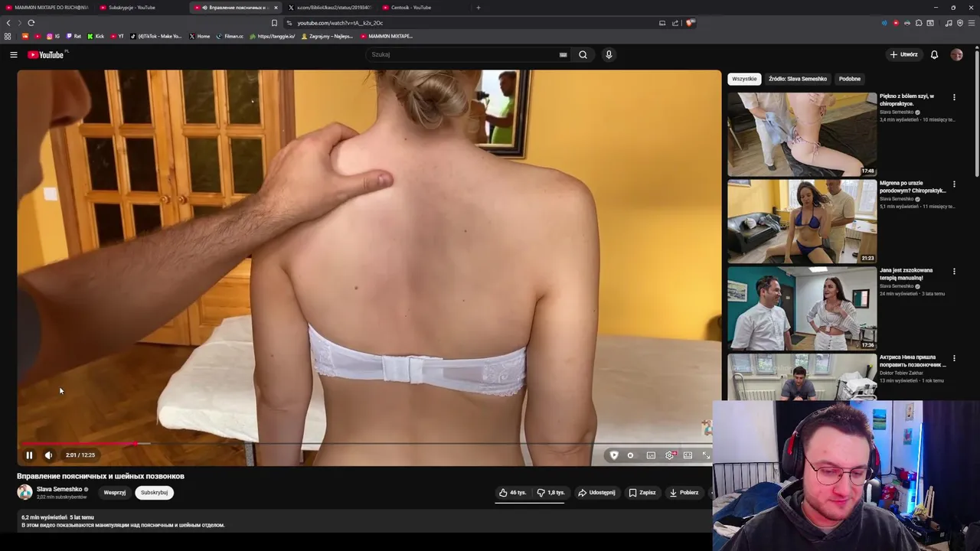Open options for 'Piękno z bólem szyi' video
Screen dimensions: 980x551
tap(954, 97)
